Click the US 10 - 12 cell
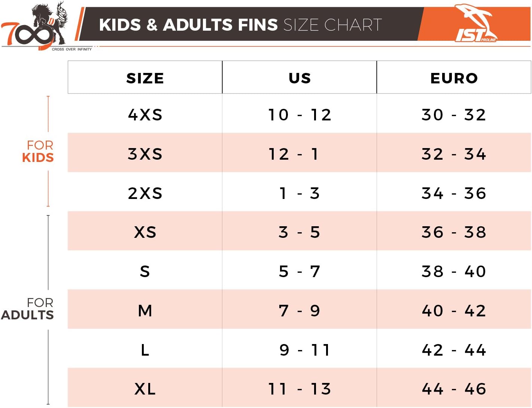This screenshot has height=408, width=532. tap(300, 114)
